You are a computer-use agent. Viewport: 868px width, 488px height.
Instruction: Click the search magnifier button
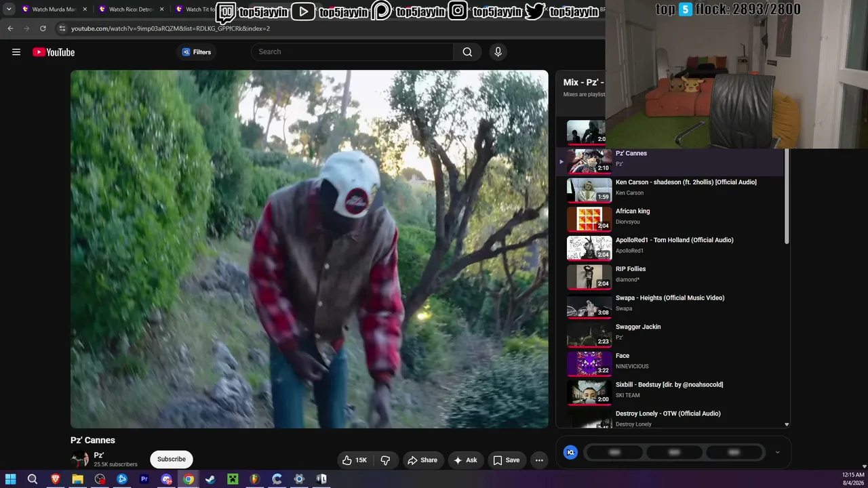(467, 52)
